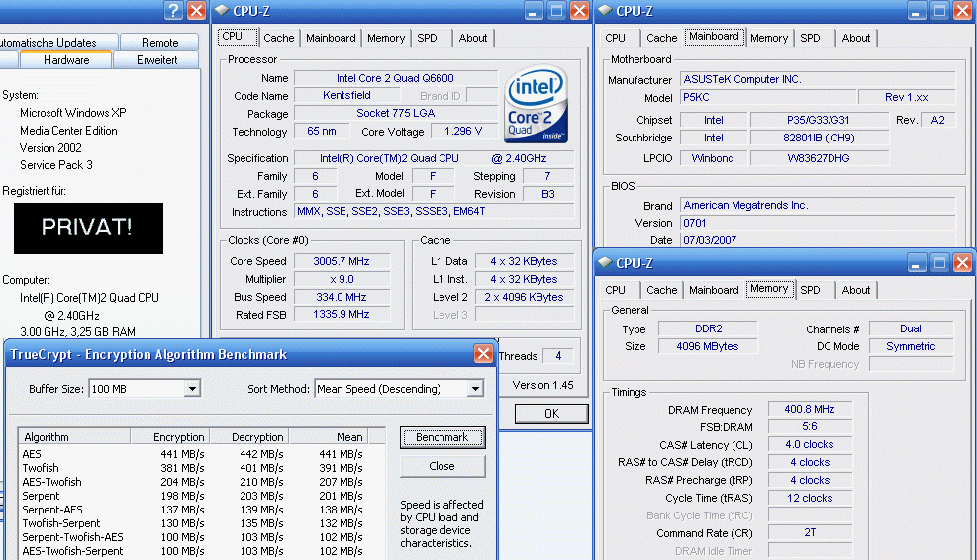Click the Rated FSB value 1335.9 MHz
977x560 pixels.
pyautogui.click(x=342, y=314)
